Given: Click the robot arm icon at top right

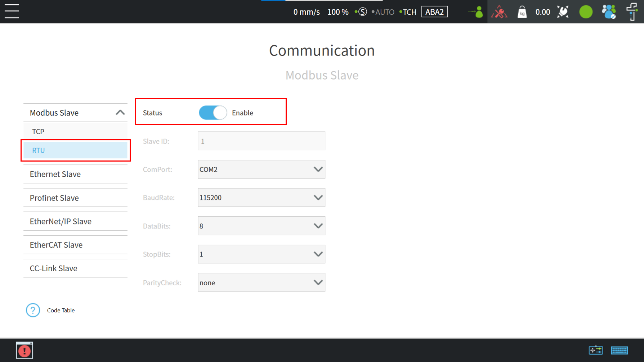Looking at the screenshot, I should coord(632,12).
